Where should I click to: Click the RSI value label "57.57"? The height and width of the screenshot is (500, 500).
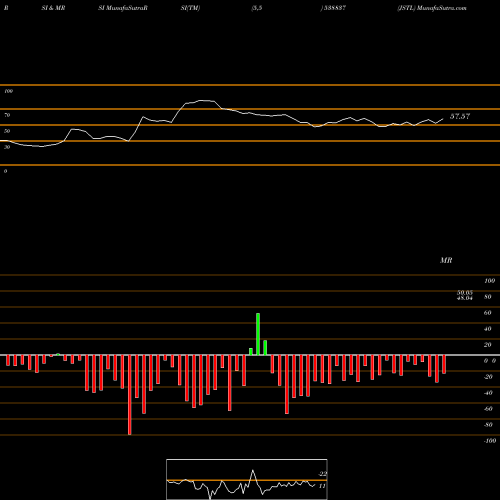coord(460,116)
